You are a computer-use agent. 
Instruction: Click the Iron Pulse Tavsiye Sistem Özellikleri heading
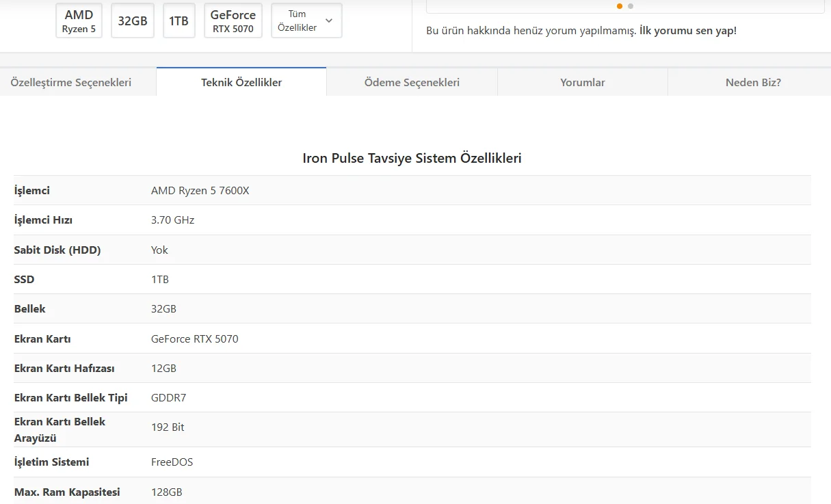point(412,158)
